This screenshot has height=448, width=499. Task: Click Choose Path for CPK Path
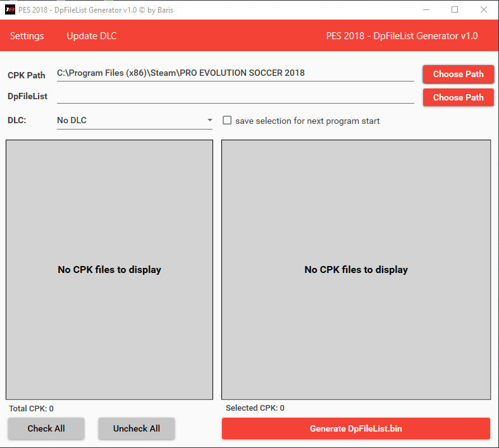[458, 74]
